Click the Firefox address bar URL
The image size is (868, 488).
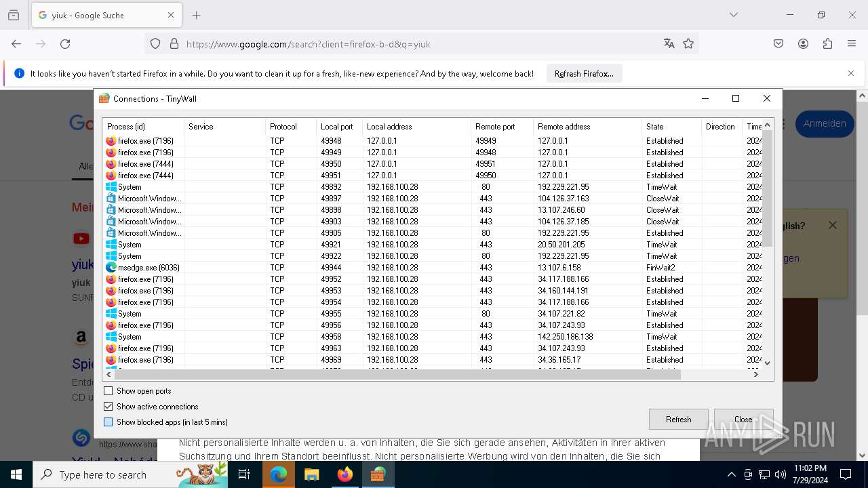coord(309,44)
